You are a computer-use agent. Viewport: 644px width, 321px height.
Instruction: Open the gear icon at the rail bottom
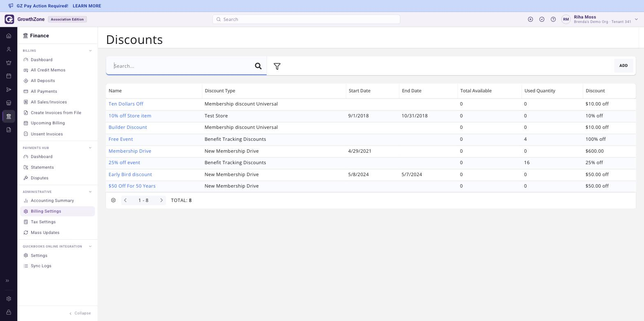[x=9, y=299]
